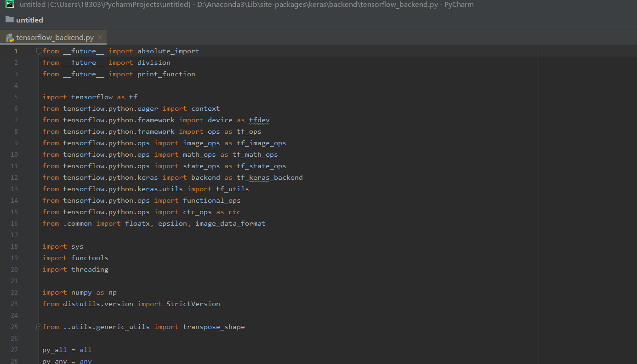The height and width of the screenshot is (364, 637).
Task: Select the tensorflow_backend.py tab
Action: 55,38
